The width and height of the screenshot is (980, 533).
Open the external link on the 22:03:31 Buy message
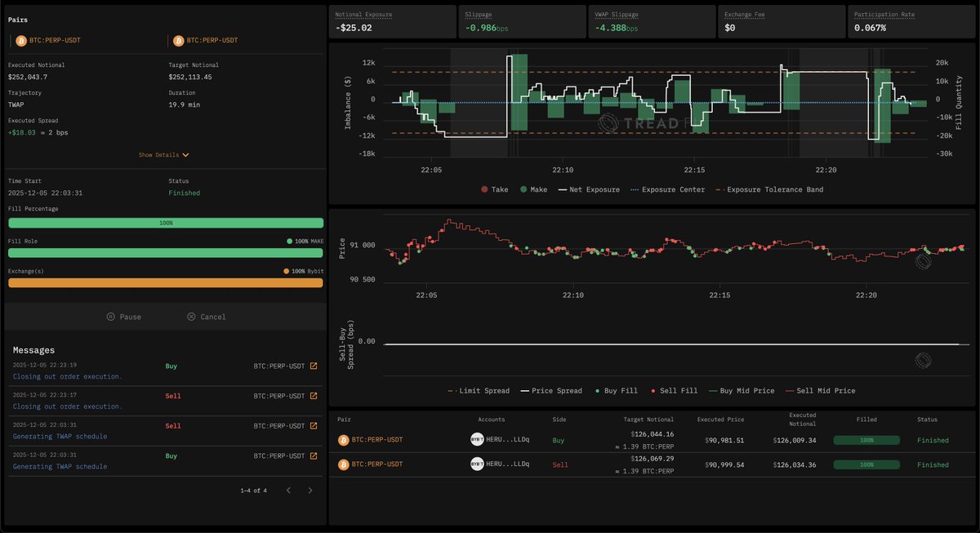click(x=315, y=455)
